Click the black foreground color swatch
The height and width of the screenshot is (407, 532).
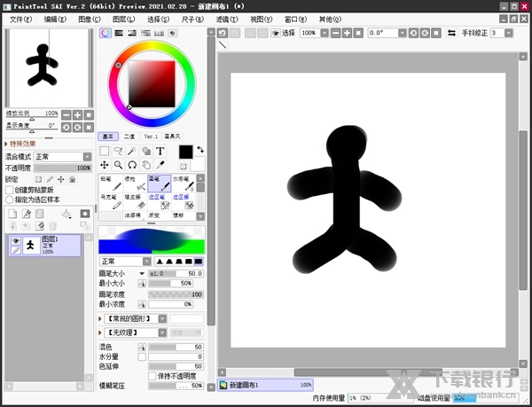coord(185,153)
